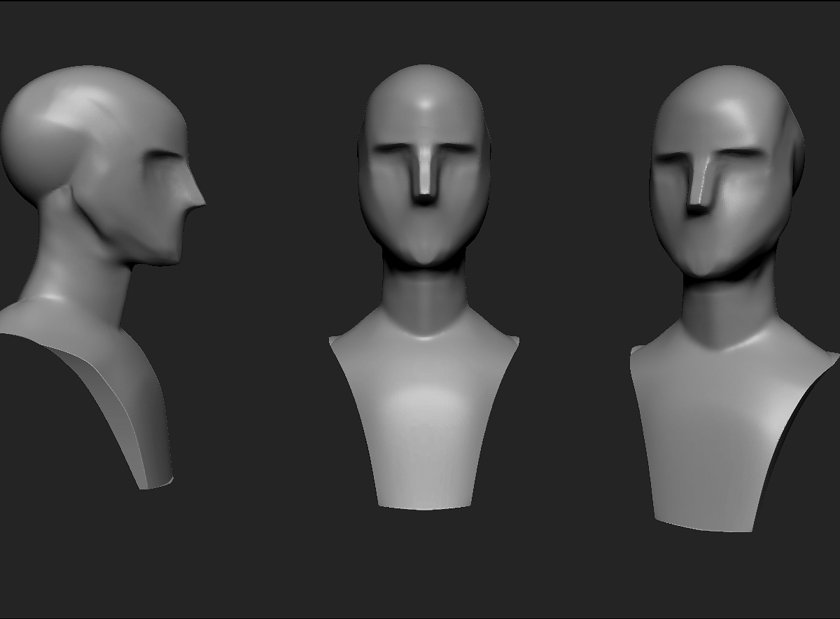This screenshot has width=840, height=619.
Task: Select the profile-view bust's eye slit
Action: (166, 155)
